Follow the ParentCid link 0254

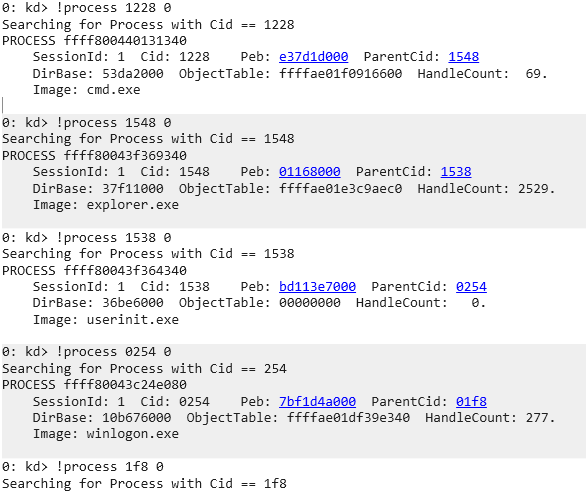(471, 287)
